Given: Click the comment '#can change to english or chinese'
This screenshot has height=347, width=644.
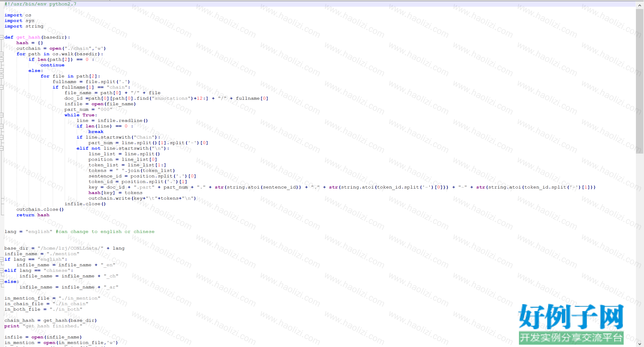Looking at the screenshot, I should point(105,232).
